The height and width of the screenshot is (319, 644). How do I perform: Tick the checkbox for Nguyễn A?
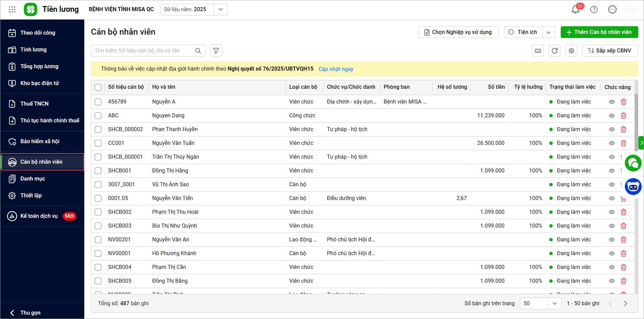click(x=98, y=102)
